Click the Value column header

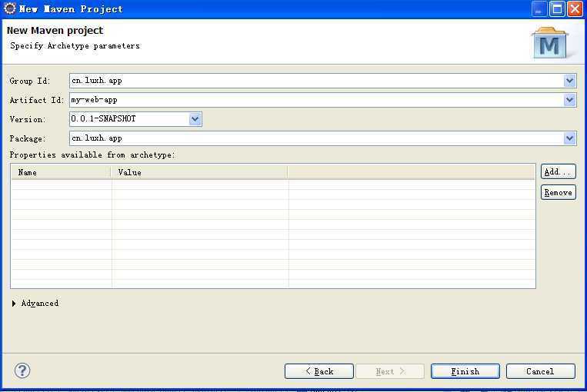click(x=200, y=172)
